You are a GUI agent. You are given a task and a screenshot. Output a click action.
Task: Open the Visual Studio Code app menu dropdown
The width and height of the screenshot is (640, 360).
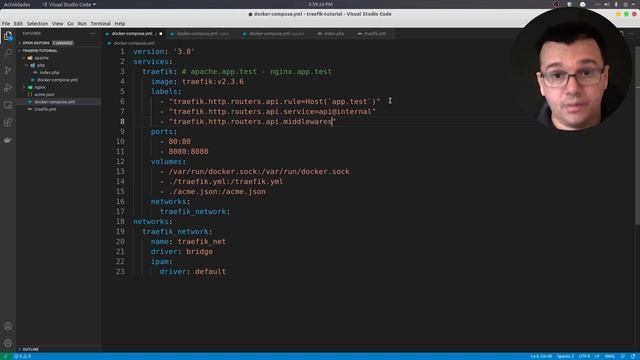click(69, 4)
